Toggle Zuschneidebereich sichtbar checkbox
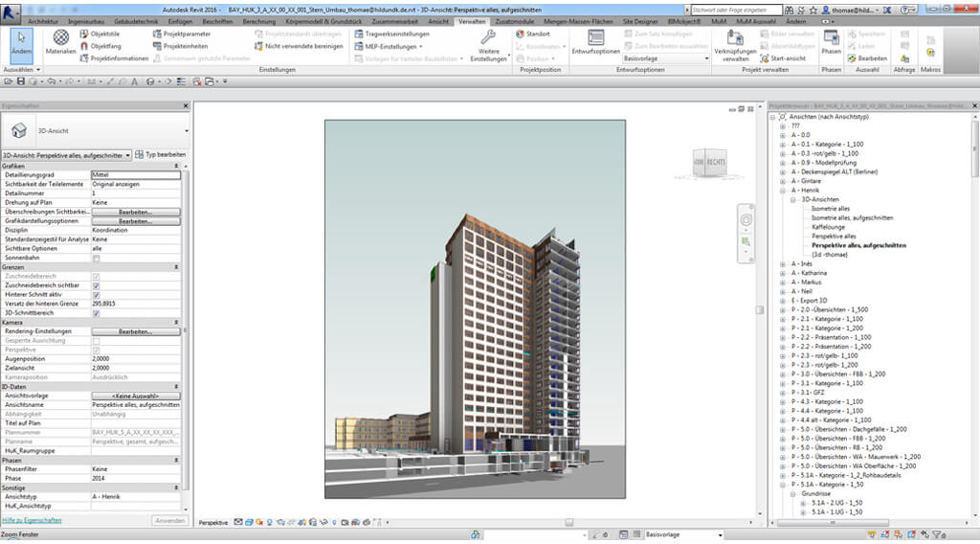 (96, 285)
